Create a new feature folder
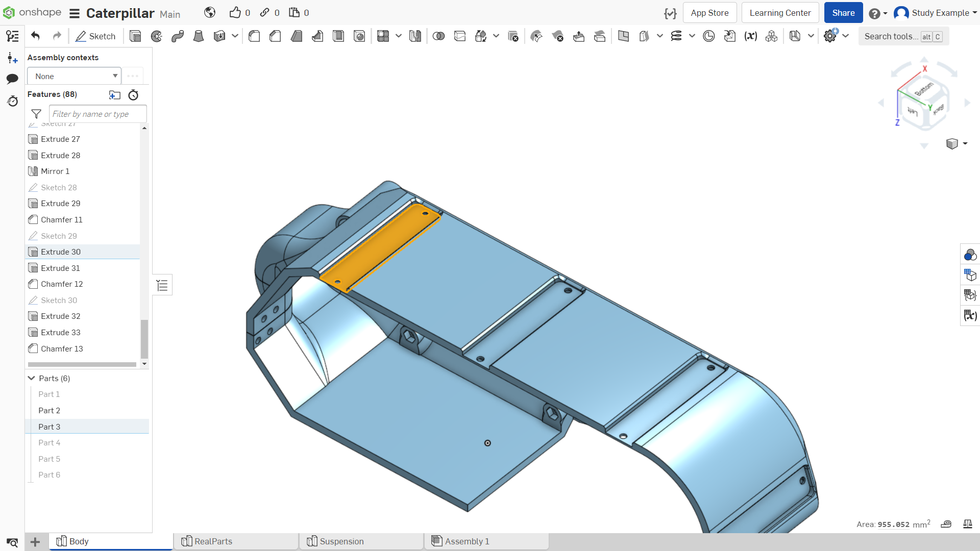The width and height of the screenshot is (980, 551). click(x=115, y=95)
